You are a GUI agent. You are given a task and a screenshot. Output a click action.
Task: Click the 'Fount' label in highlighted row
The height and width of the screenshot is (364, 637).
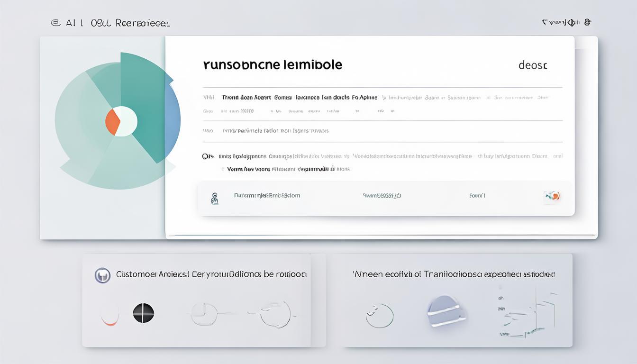coord(477,195)
